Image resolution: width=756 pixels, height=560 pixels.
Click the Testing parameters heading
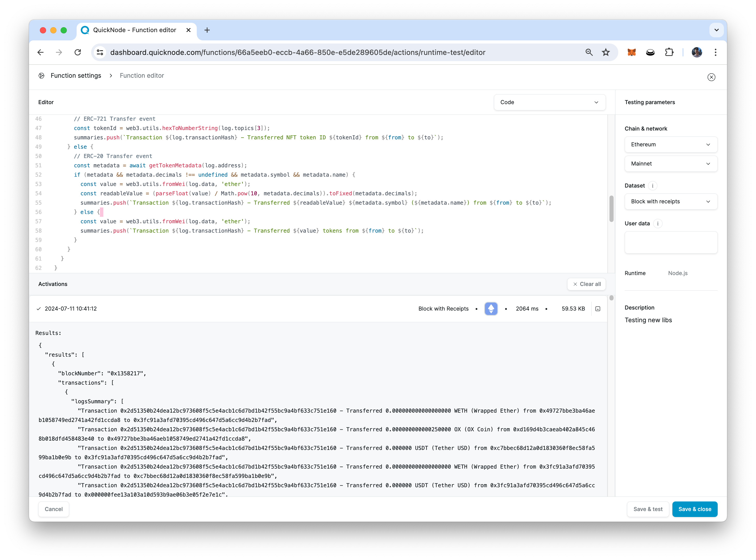pos(649,102)
